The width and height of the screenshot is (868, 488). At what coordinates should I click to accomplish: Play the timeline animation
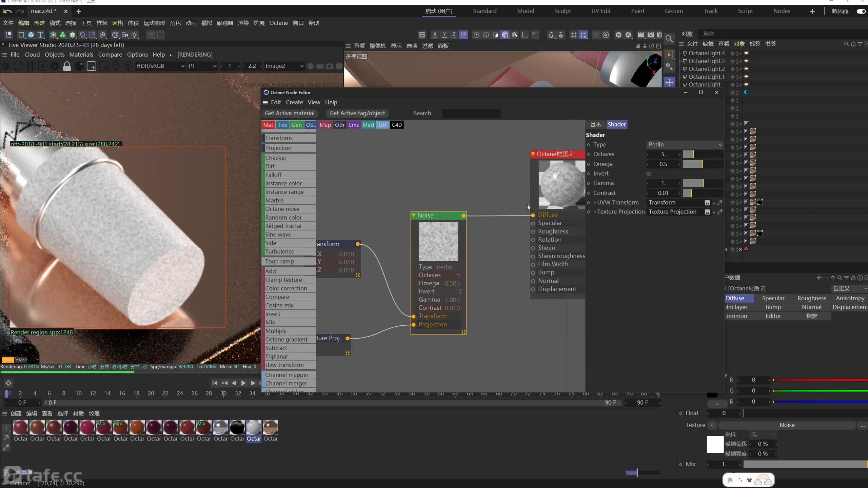click(243, 383)
